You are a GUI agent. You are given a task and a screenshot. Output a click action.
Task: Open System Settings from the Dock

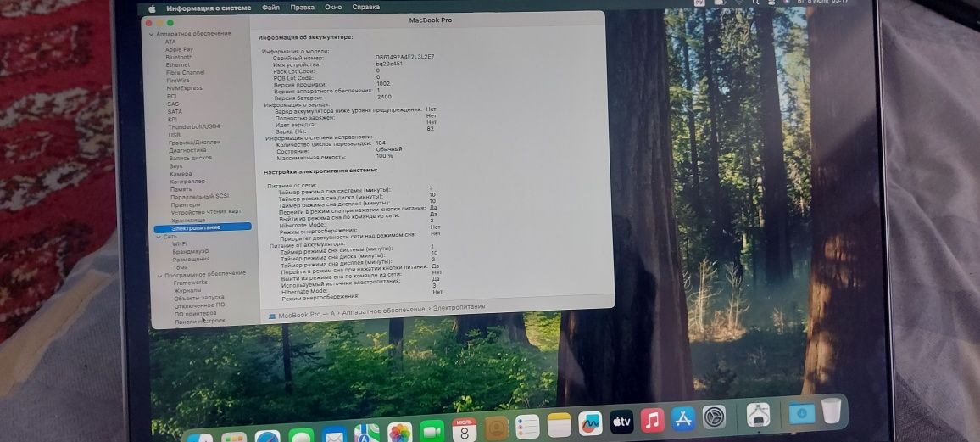click(715, 417)
